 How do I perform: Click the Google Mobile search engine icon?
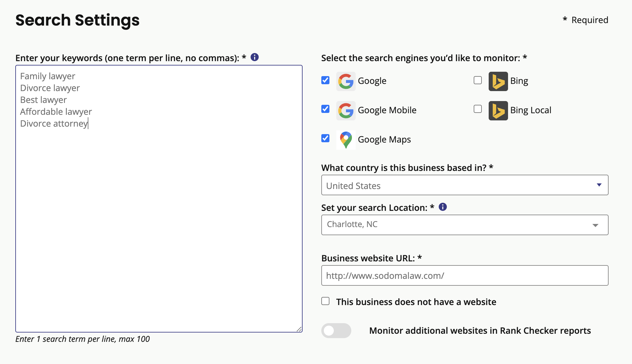[346, 109]
